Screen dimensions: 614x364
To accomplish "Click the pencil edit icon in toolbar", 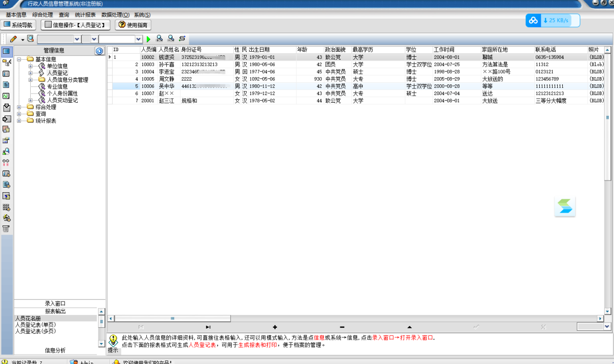I will tap(13, 39).
